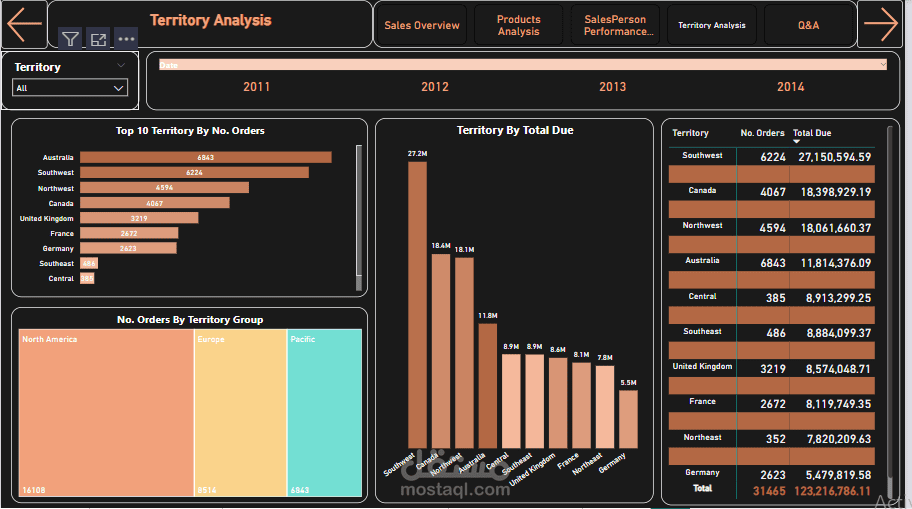This screenshot has width=912, height=509.
Task: Select the Territory Analysis tab
Action: 711,25
